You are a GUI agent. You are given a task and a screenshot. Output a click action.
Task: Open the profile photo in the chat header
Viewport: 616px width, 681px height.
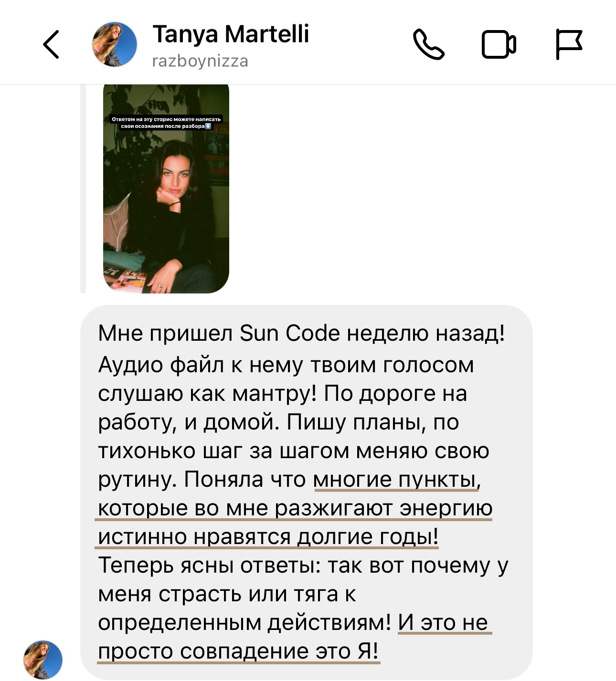[115, 44]
